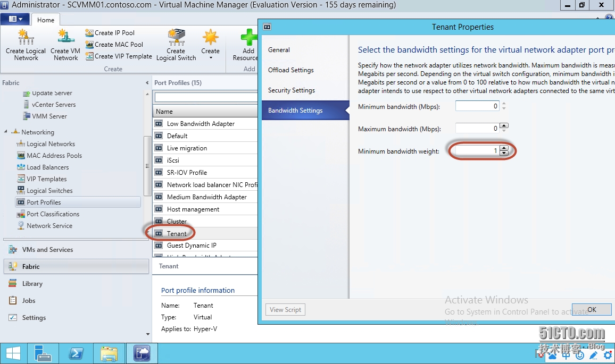This screenshot has height=364, width=615.
Task: Open Server Manager taskbar icon
Action: pyautogui.click(x=43, y=354)
